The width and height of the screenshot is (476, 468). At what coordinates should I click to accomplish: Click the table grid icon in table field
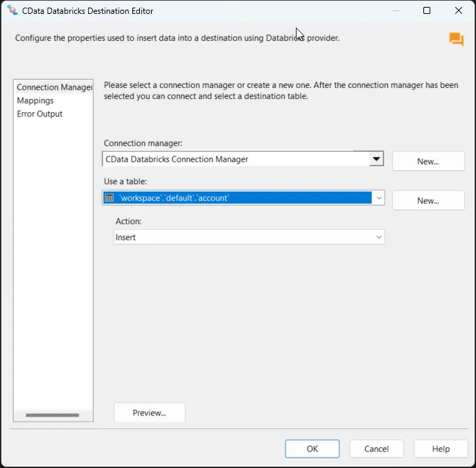coord(109,198)
